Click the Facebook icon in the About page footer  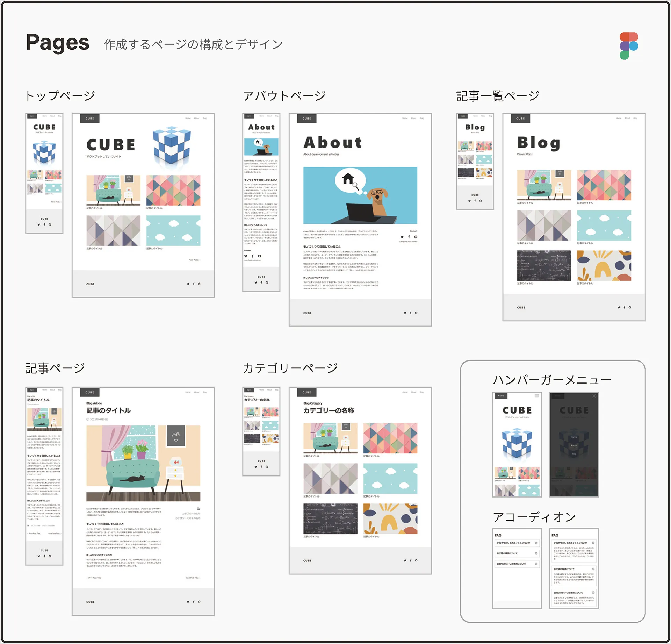411,313
